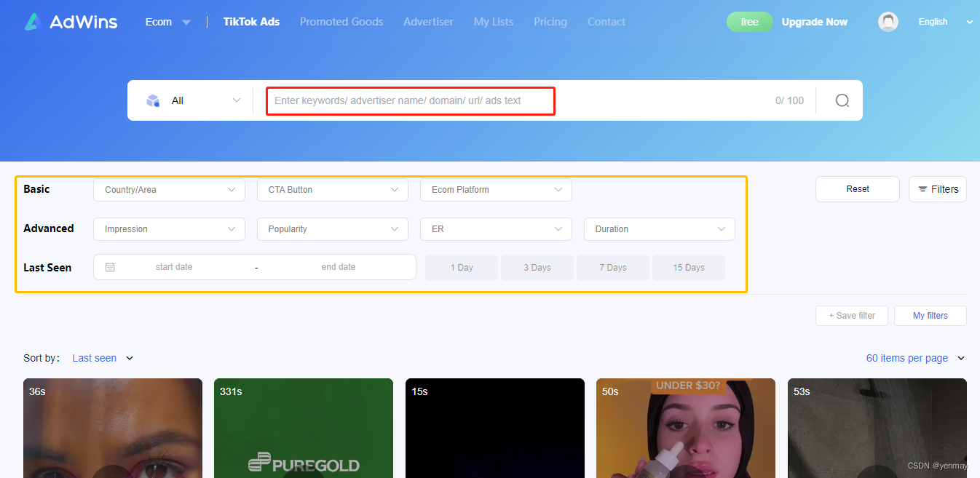Open My filters
The height and width of the screenshot is (478, 980).
point(930,316)
